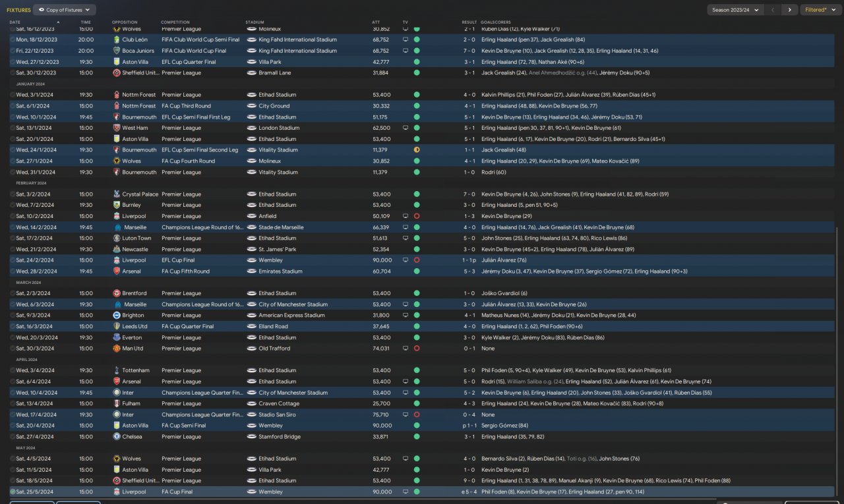The width and height of the screenshot is (844, 504).
Task: Click the Everton club badge
Action: tap(117, 337)
